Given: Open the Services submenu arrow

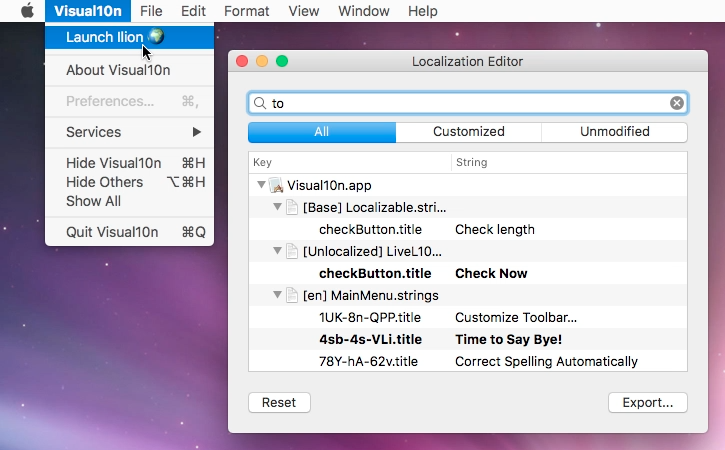Looking at the screenshot, I should click(197, 132).
